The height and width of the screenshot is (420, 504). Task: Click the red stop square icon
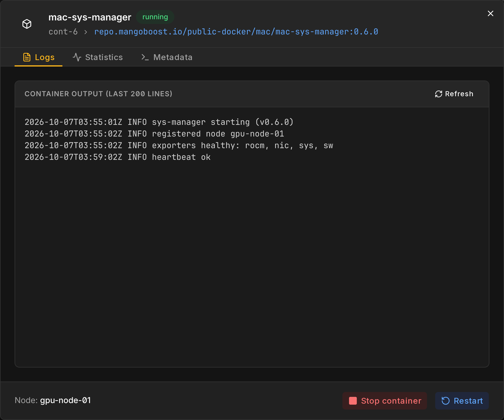click(353, 401)
